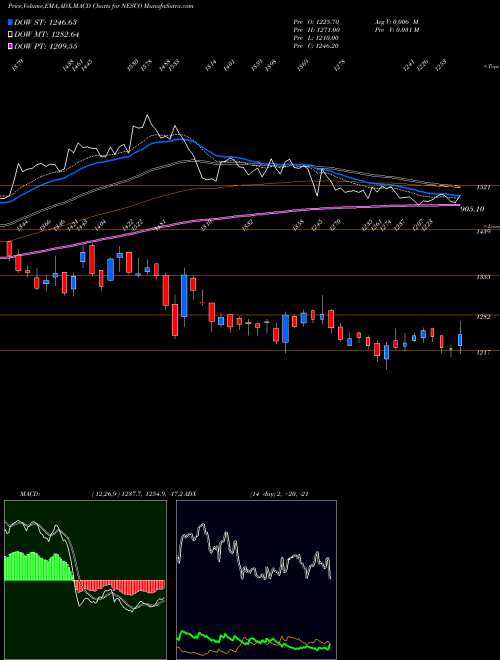Click the blue DOW ST legend swatch
Viewport: 500px width, 660px height.
click(x=11, y=22)
